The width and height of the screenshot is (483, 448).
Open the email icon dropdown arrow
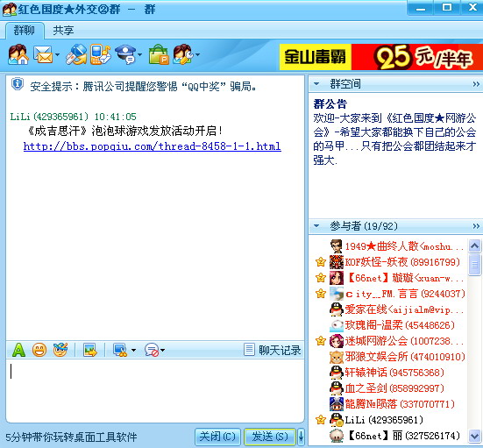(57, 55)
